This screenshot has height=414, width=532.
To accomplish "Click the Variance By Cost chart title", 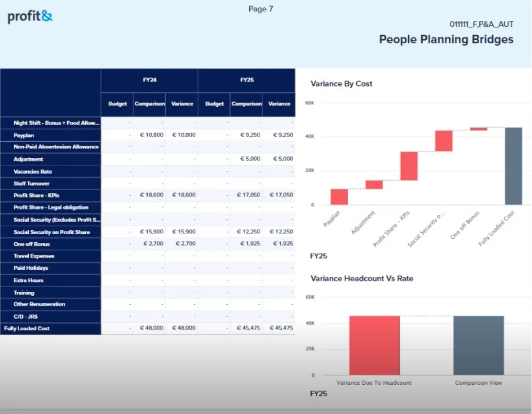I will [341, 84].
